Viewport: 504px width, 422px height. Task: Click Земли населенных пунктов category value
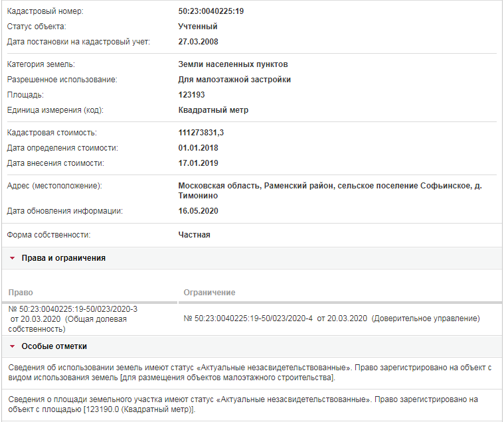[233, 64]
